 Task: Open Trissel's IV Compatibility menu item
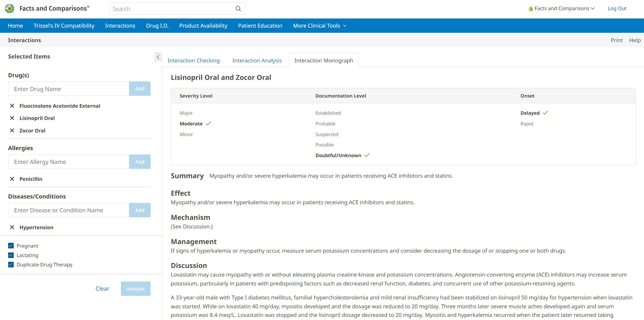64,26
